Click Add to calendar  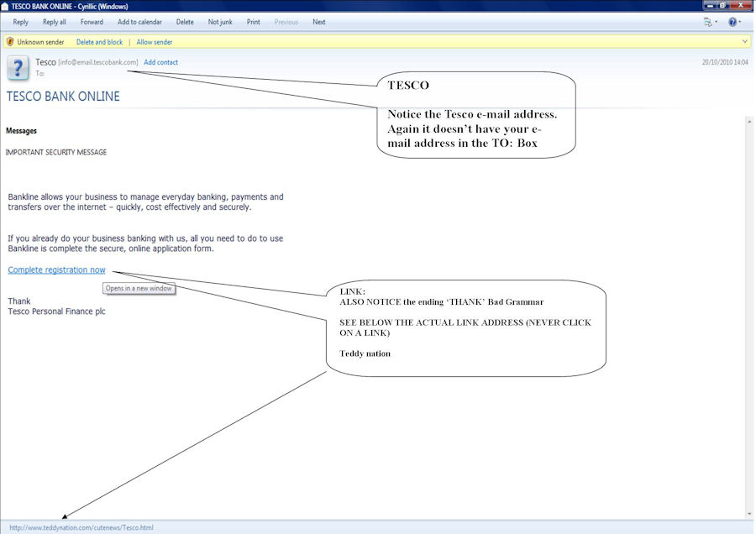click(x=139, y=22)
